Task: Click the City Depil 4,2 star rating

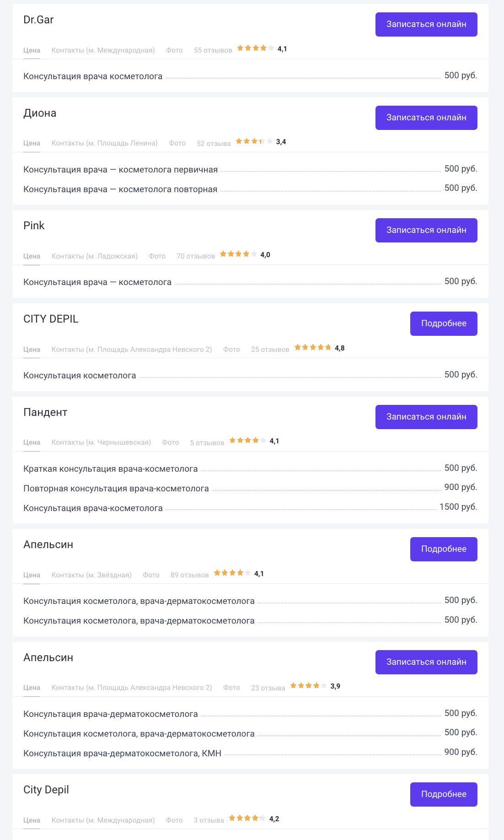Action: click(247, 818)
